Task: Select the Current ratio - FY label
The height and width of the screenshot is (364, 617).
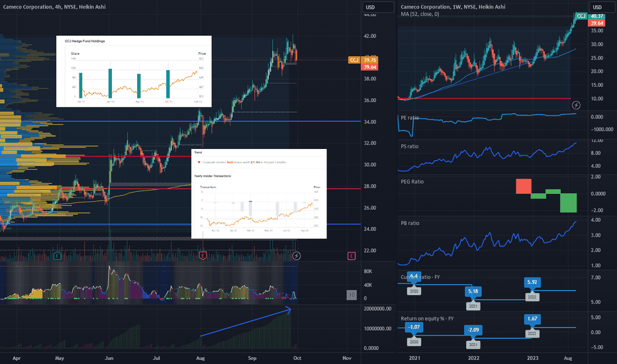Action: 420,277
